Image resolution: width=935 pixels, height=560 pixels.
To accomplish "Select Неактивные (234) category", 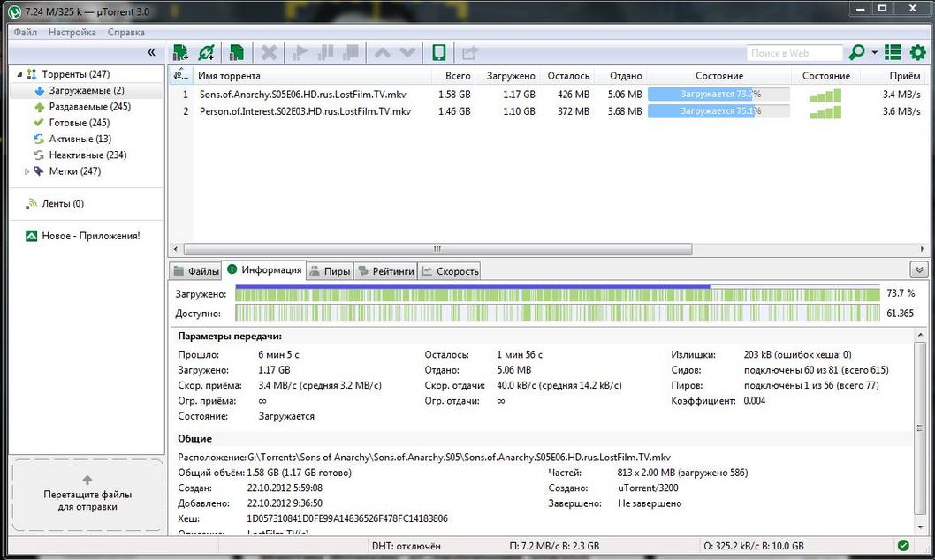I will [x=87, y=155].
